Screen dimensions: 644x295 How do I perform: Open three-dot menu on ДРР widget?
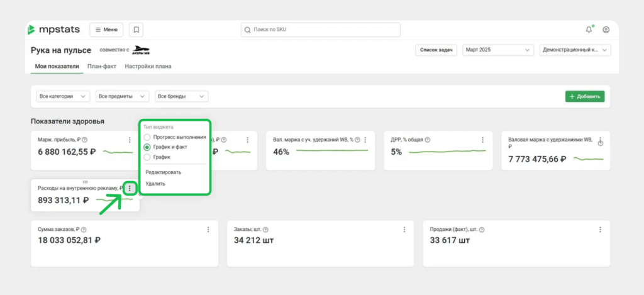click(x=482, y=140)
